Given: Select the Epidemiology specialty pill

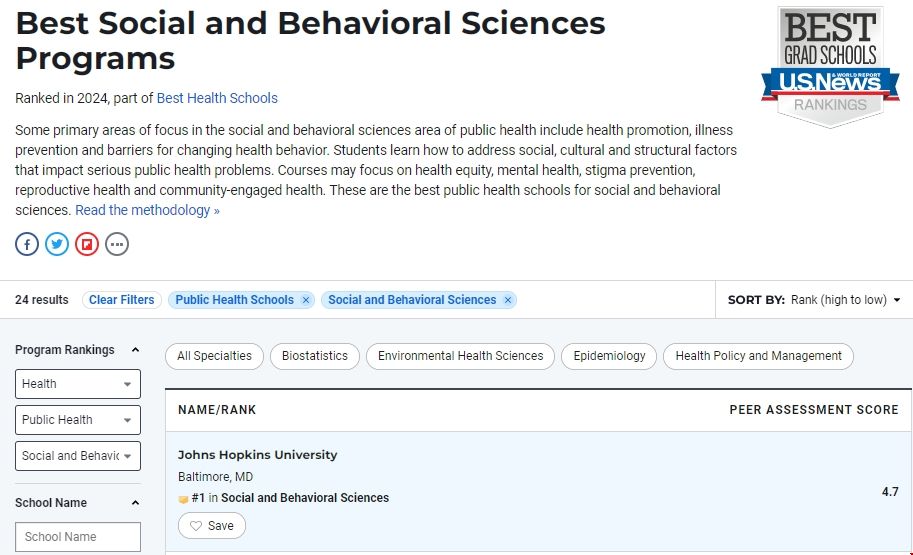Looking at the screenshot, I should [609, 356].
